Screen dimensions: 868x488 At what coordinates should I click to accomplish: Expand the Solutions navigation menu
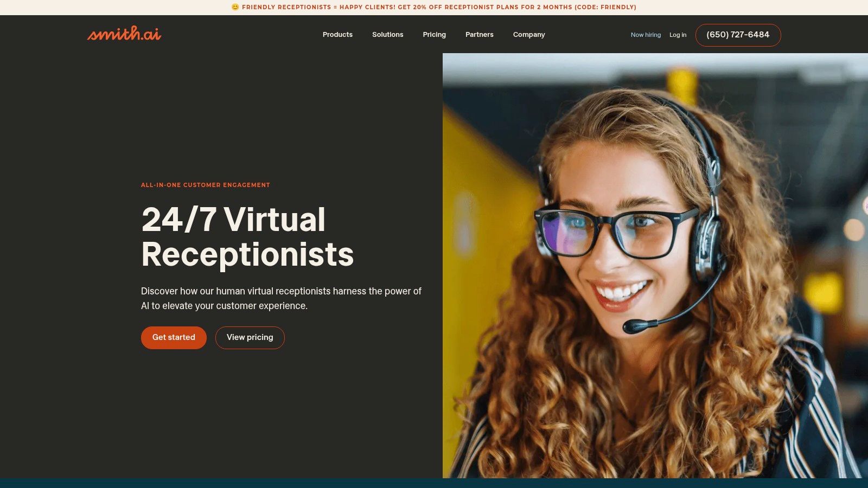(x=387, y=35)
